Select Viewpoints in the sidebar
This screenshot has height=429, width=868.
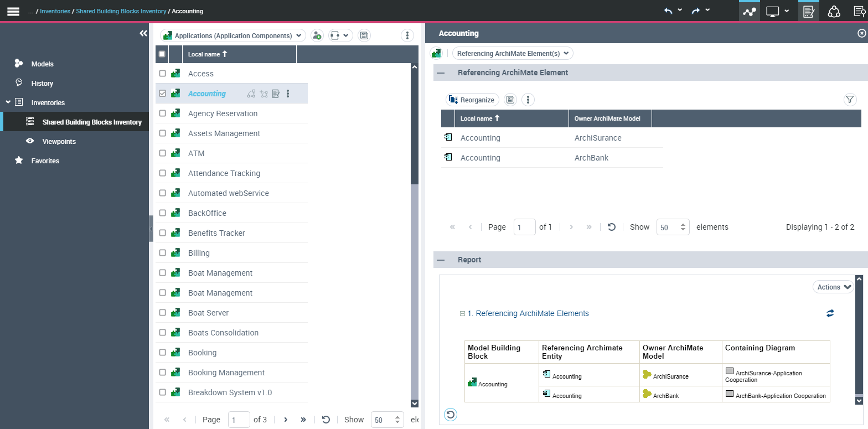[59, 142]
